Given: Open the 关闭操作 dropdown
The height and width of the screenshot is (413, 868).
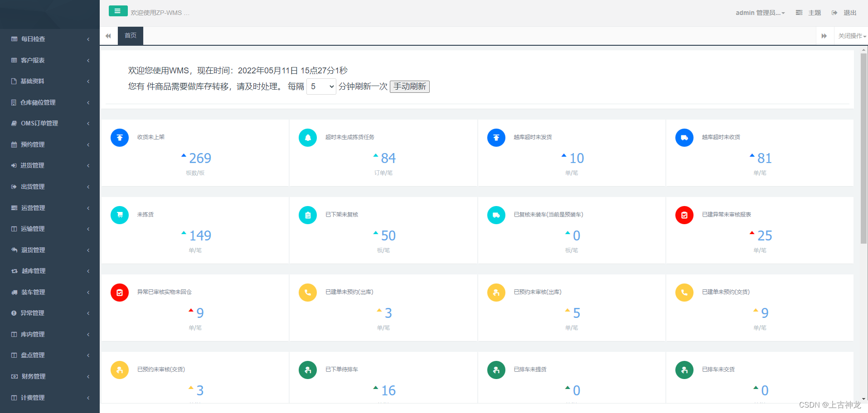Looking at the screenshot, I should click(x=852, y=36).
